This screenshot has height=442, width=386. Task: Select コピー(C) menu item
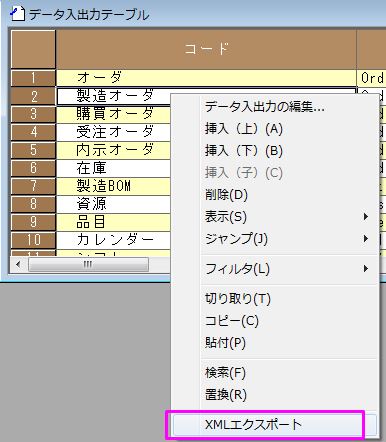pos(274,321)
